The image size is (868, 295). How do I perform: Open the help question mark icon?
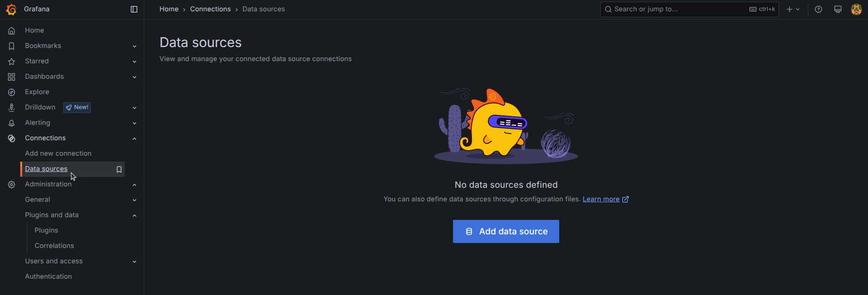click(818, 10)
